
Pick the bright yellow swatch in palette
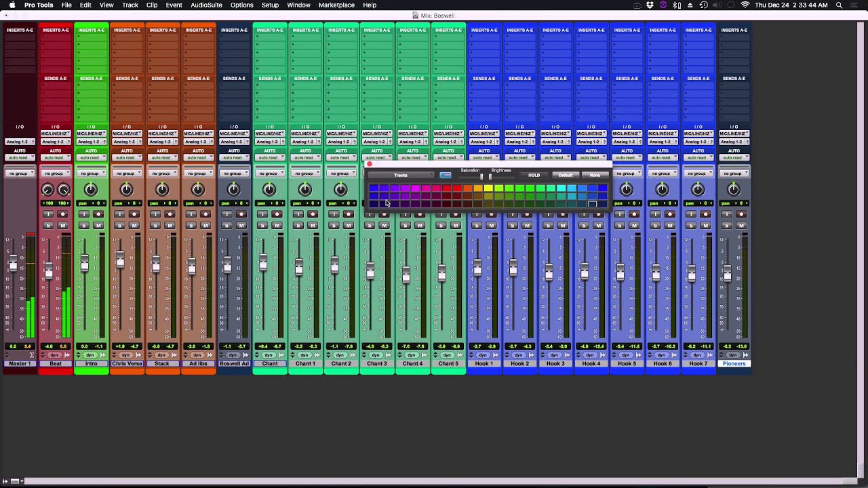tap(488, 188)
